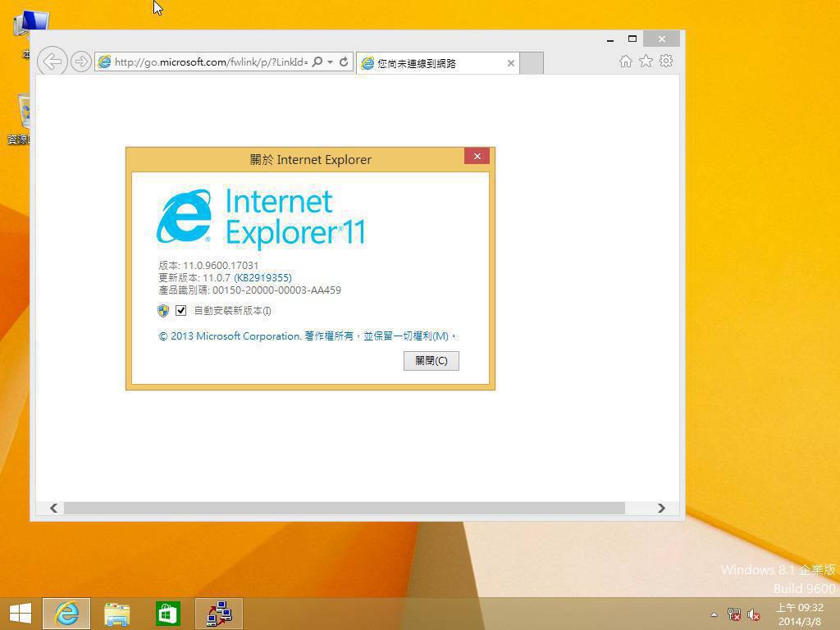Open Favorites star icon
840x630 pixels.
point(646,61)
